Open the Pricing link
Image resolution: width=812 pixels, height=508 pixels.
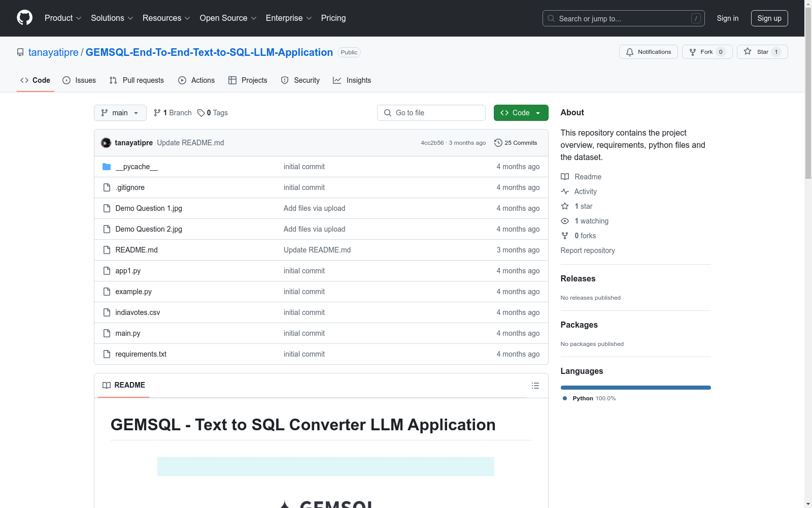pyautogui.click(x=333, y=18)
